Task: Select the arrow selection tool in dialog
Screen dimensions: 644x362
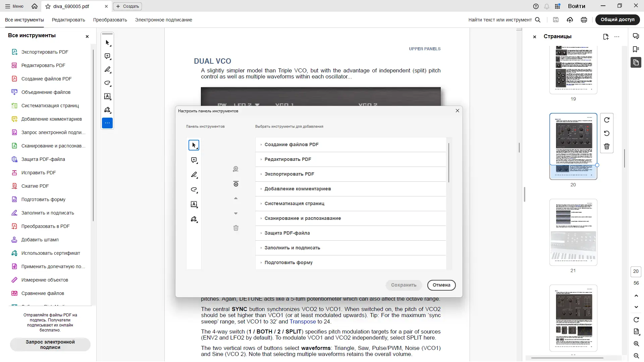Action: [x=194, y=145]
